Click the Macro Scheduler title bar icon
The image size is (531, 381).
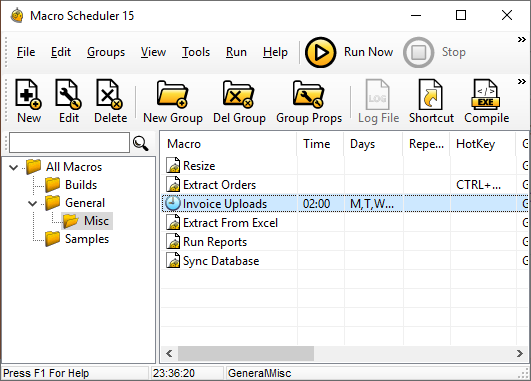click(x=17, y=16)
